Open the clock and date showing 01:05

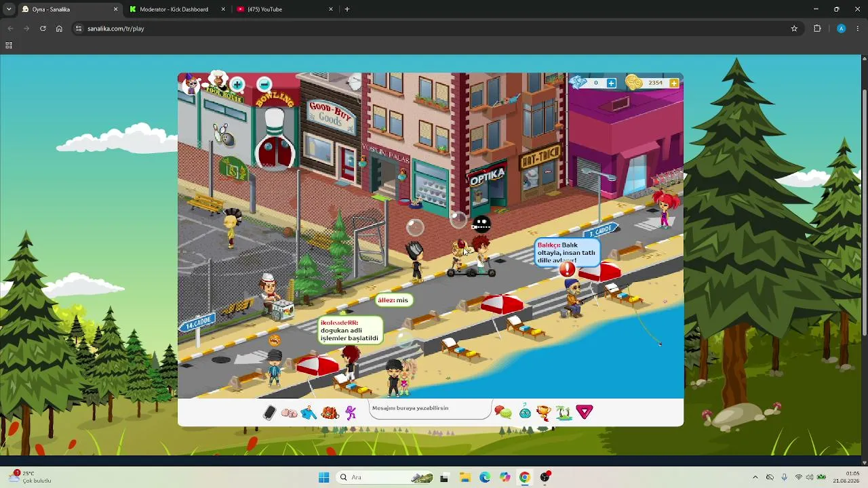(x=846, y=477)
